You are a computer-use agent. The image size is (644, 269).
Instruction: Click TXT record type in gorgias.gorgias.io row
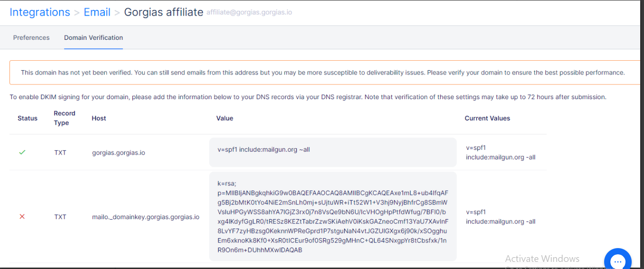pyautogui.click(x=60, y=153)
